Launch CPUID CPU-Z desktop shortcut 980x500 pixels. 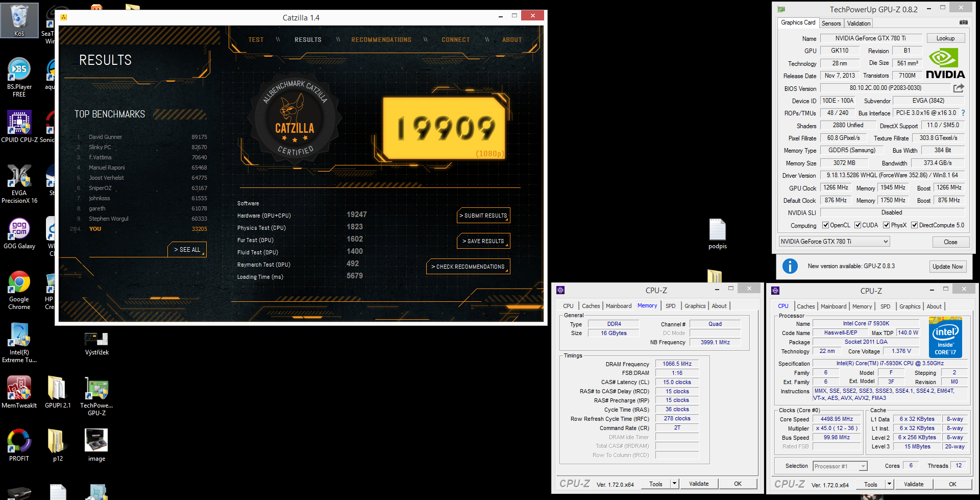pyautogui.click(x=19, y=127)
